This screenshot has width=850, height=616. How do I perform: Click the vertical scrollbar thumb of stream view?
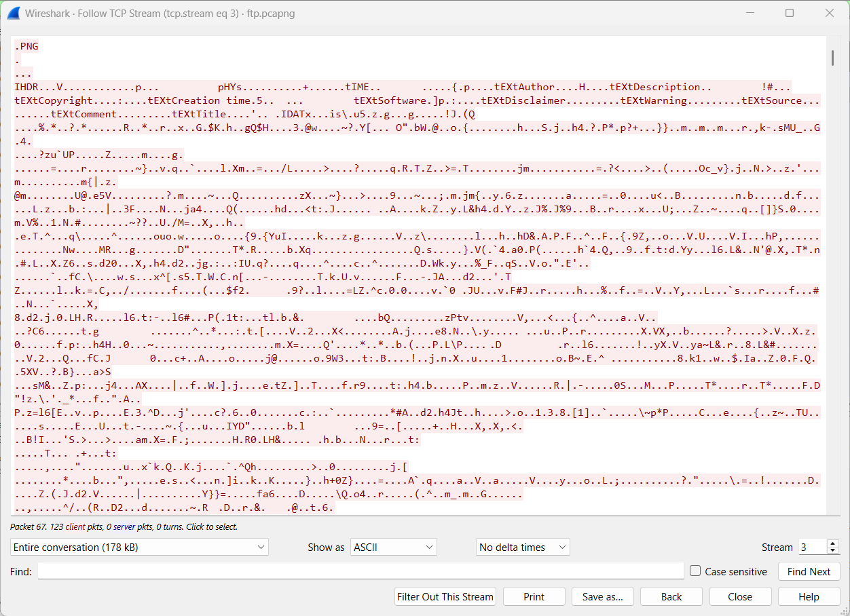click(x=832, y=58)
